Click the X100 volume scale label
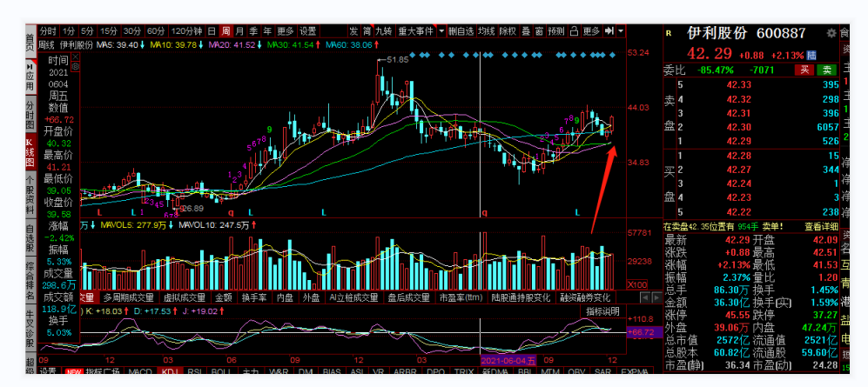868x387 pixels. coord(637,284)
